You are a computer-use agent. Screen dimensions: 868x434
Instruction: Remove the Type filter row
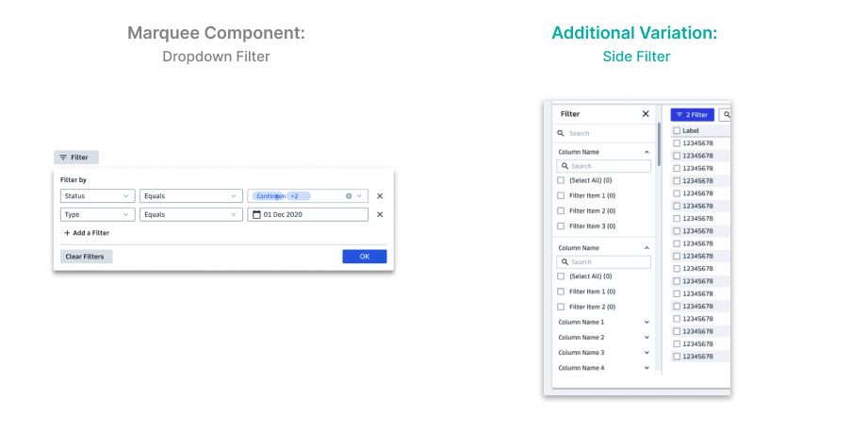click(x=380, y=215)
